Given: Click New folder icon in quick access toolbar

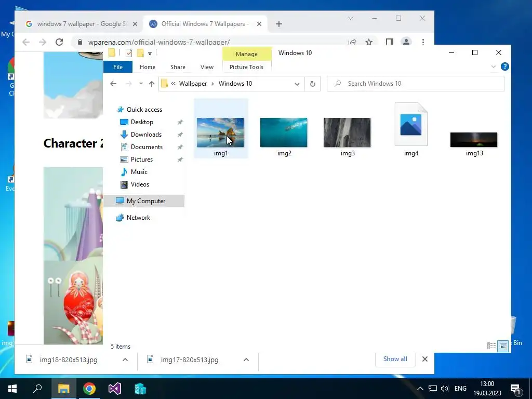Looking at the screenshot, I should (140, 53).
